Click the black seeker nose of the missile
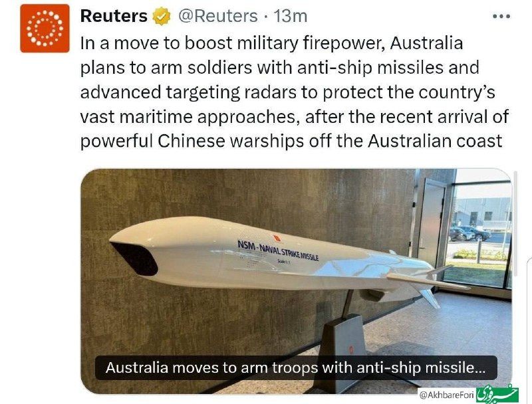Screen dimensions: 532x404 [x=134, y=258]
